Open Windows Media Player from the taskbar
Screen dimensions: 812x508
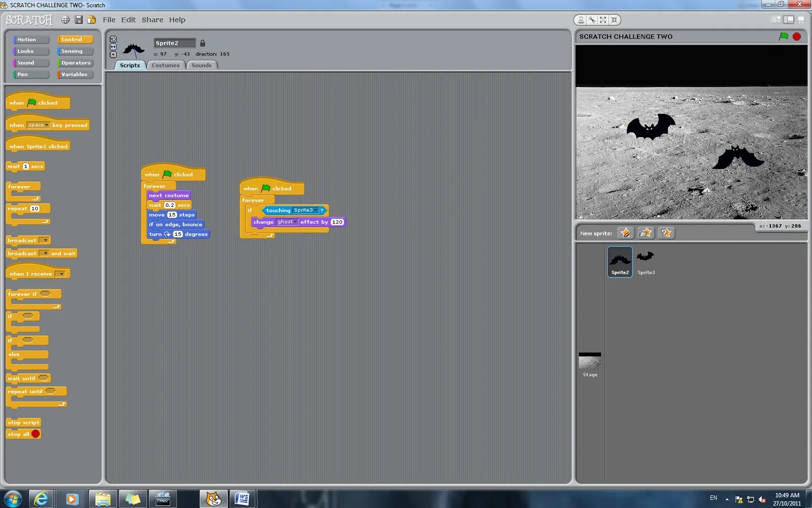pos(72,499)
